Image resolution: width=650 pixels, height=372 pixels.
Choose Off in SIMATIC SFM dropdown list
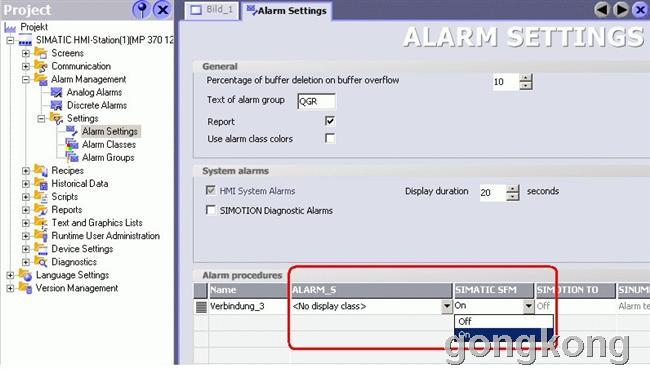coord(504,321)
